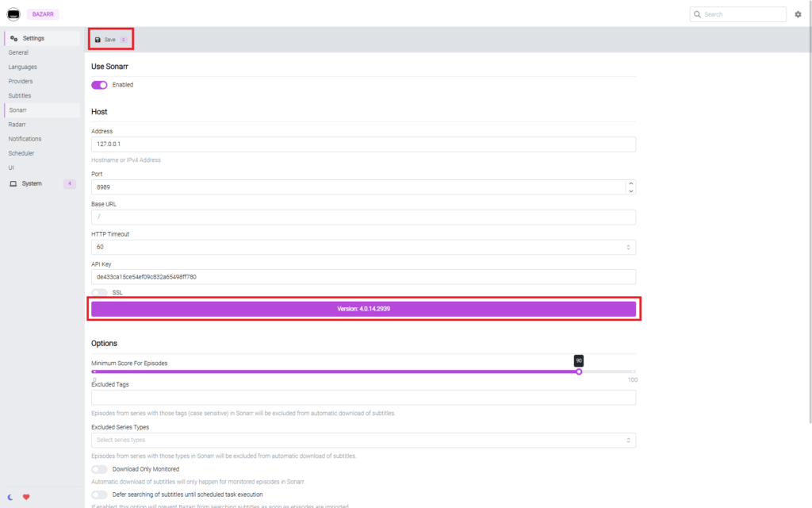Enable the Download Only Monitored switch
The image size is (812, 508).
coord(99,470)
